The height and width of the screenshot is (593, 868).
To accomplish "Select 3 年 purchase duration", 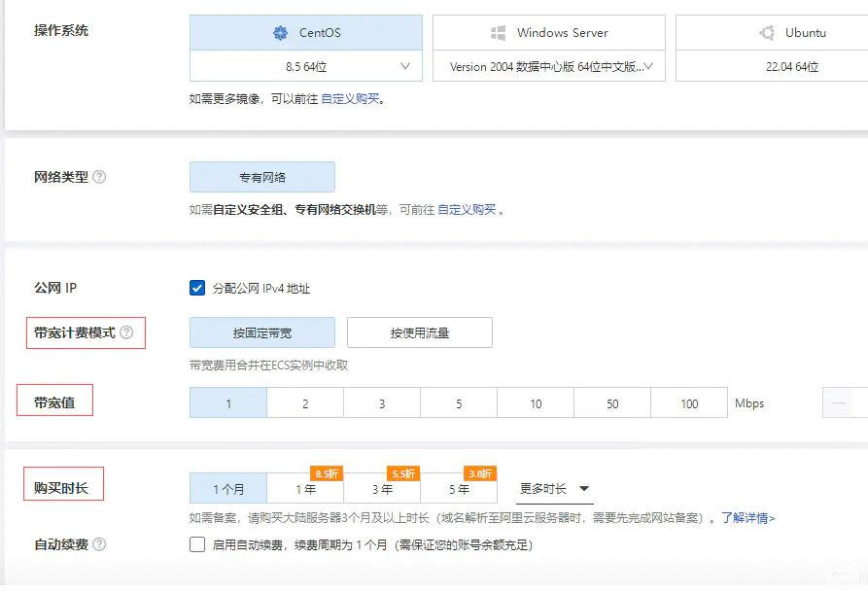I will [382, 488].
